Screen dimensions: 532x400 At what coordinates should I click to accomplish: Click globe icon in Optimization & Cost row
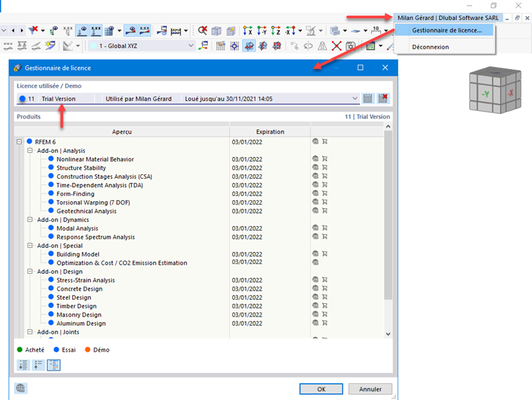(x=315, y=263)
